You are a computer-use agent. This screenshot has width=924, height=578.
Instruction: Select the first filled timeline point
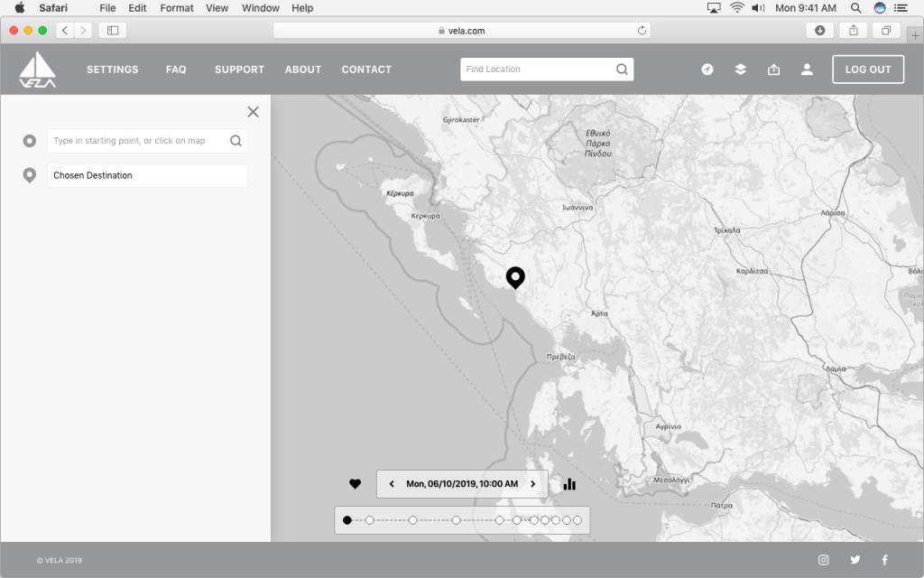(347, 520)
